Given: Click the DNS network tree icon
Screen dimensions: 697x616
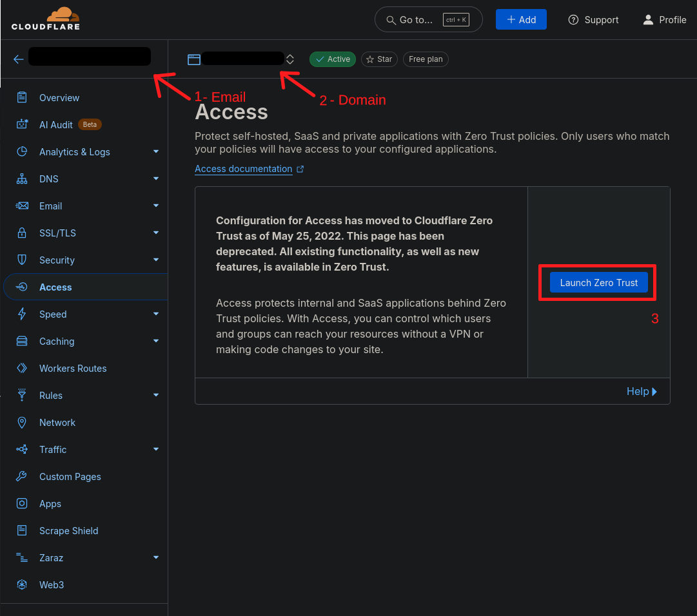Looking at the screenshot, I should (x=22, y=178).
